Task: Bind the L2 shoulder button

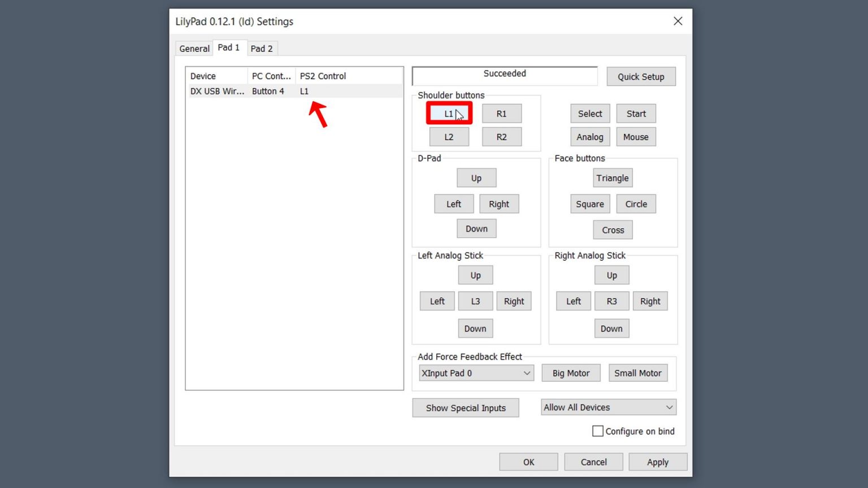Action: 449,137
